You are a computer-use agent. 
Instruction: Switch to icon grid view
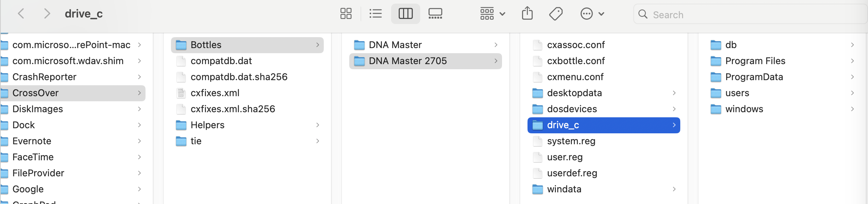(x=346, y=14)
